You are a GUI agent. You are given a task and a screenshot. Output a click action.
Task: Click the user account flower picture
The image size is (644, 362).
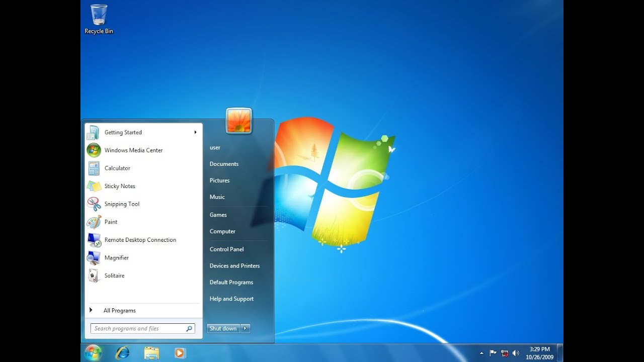coord(238,121)
